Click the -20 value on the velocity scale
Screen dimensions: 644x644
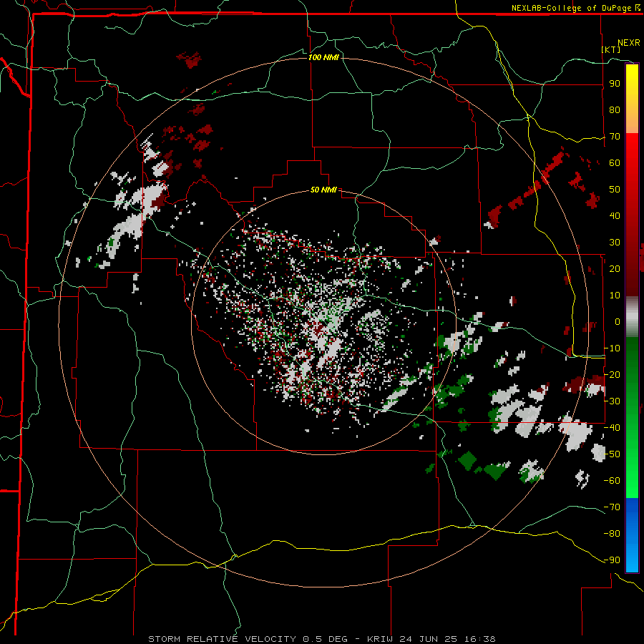[x=612, y=374]
